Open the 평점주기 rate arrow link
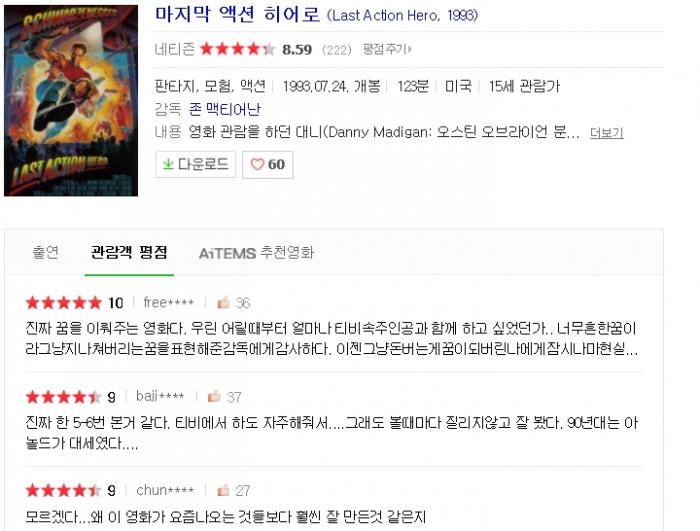This screenshot has height=531, width=700. tap(387, 49)
